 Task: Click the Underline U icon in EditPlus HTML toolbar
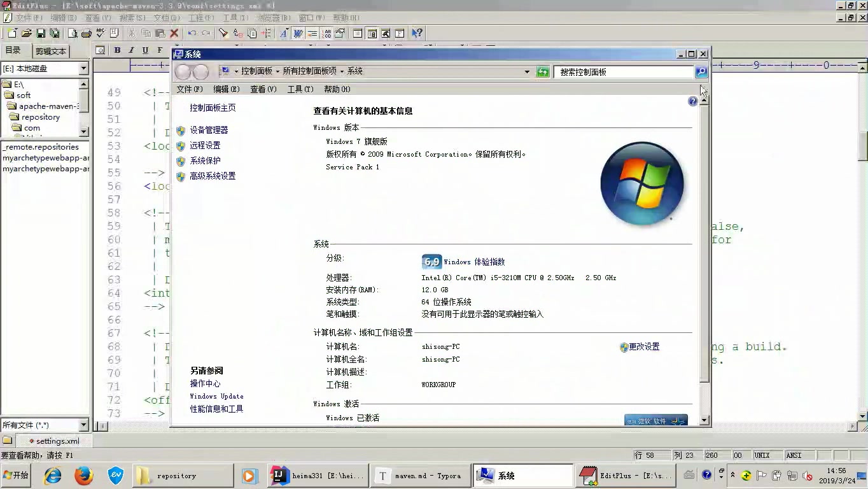tap(145, 50)
